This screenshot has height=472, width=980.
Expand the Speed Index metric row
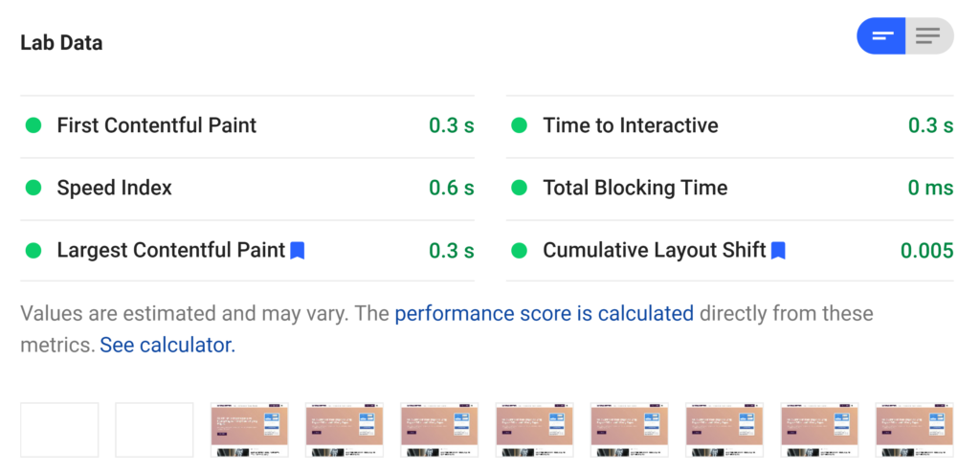tap(115, 188)
